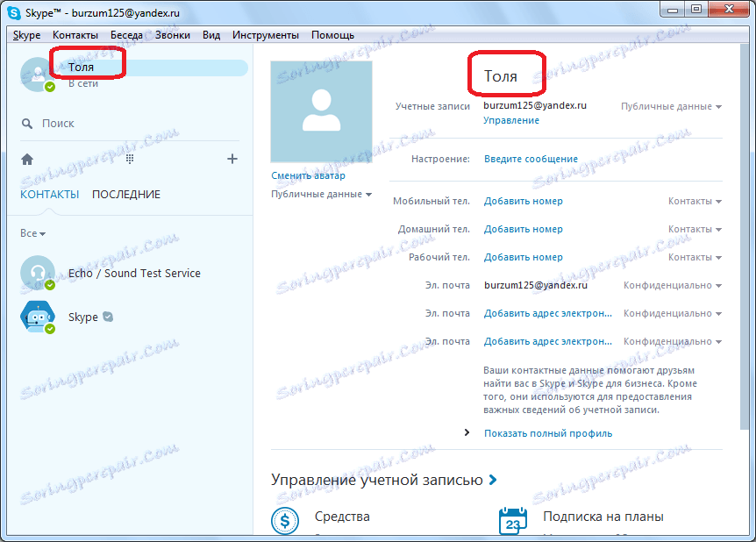This screenshot has width=756, height=542.
Task: Click the large profile picture placeholder
Action: [322, 111]
